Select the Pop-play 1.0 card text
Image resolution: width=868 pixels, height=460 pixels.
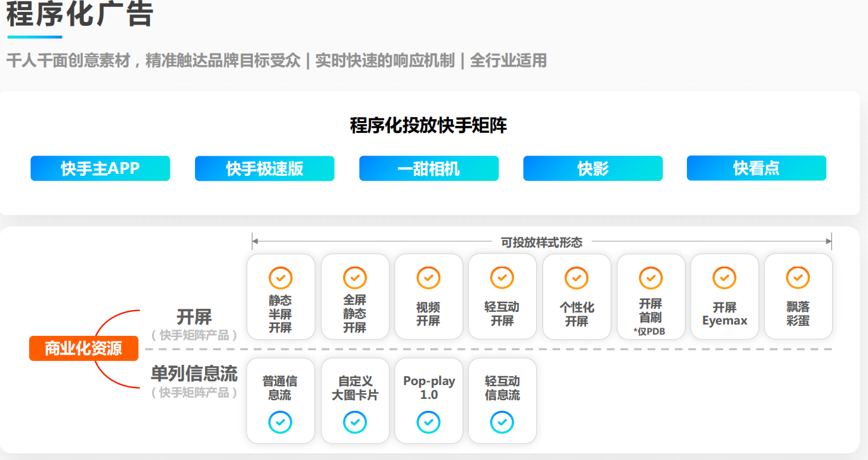tap(429, 388)
